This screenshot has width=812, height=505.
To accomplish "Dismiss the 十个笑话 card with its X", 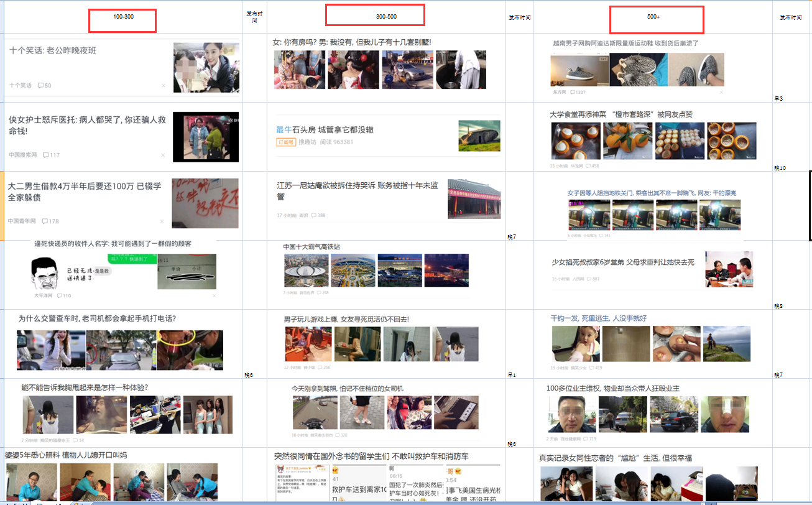I will [x=164, y=85].
